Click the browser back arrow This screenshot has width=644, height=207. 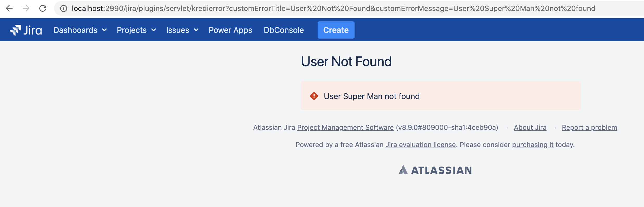pyautogui.click(x=9, y=8)
